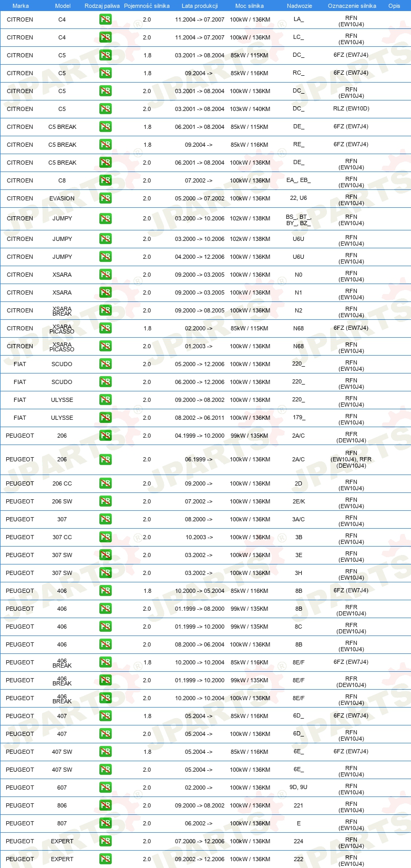Screen dimensions: 411x868
Task: Click fuel icon in Citroen C4 LC_ row
Action: [106, 37]
